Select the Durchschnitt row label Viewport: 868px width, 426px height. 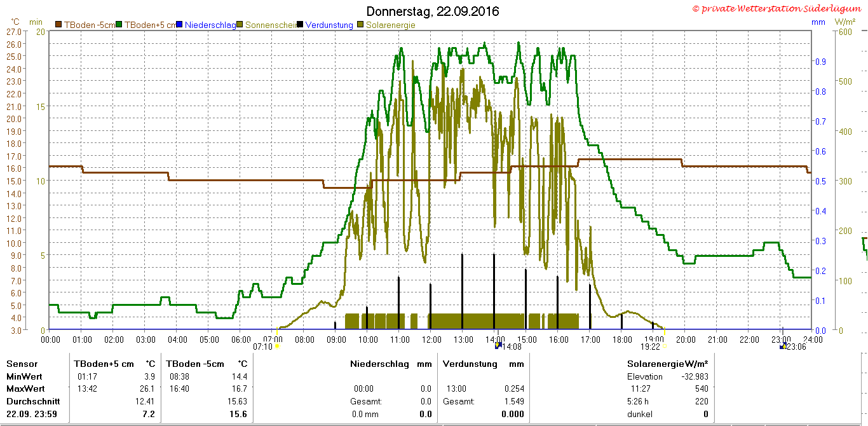[33, 401]
